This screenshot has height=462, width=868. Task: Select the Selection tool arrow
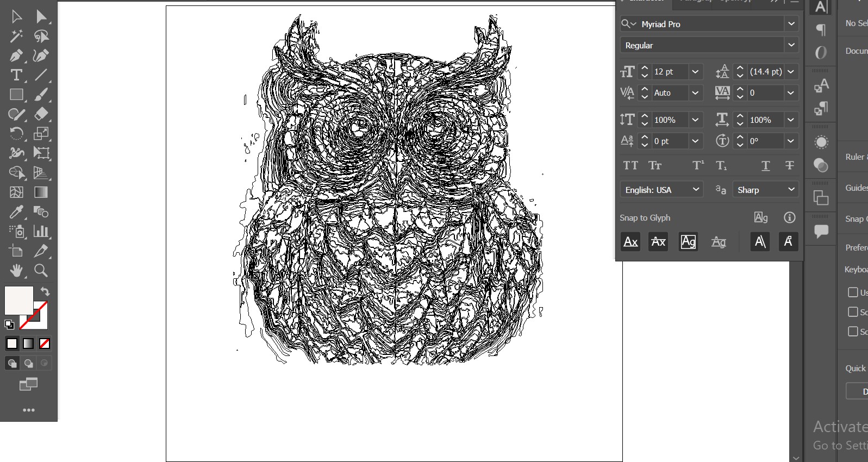point(16,16)
